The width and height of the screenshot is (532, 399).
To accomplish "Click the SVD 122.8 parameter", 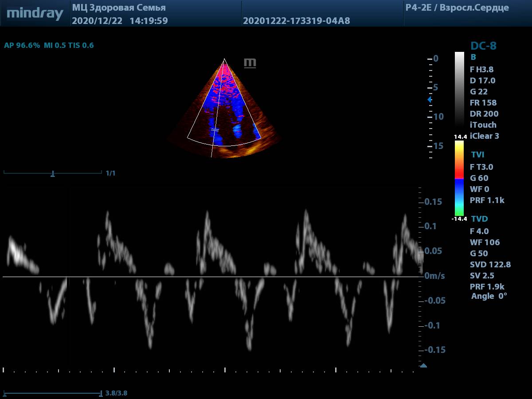I will pos(490,265).
